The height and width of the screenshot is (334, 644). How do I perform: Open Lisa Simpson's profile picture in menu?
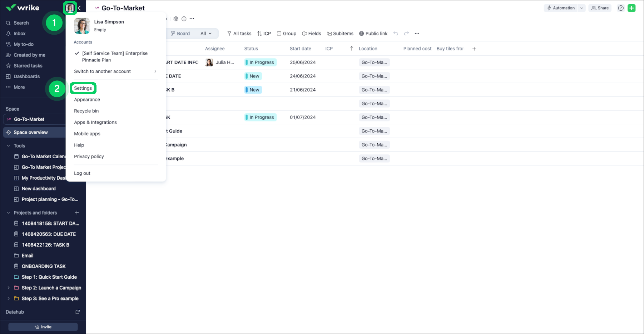(82, 26)
